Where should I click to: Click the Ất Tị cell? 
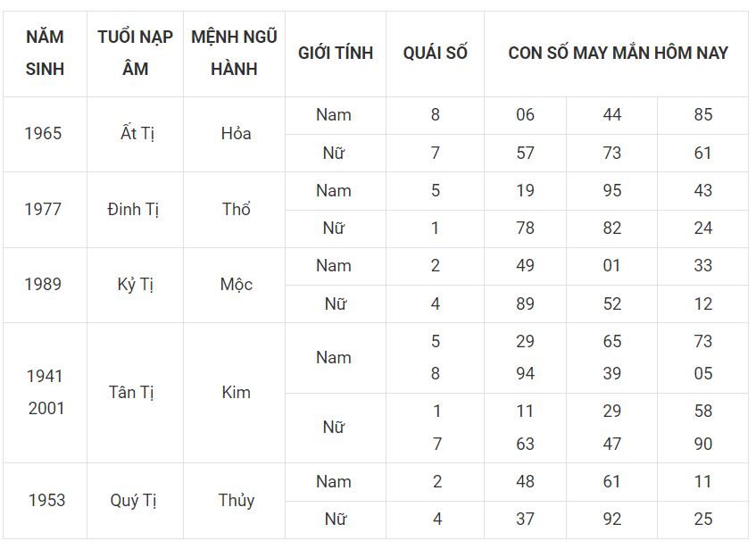[x=137, y=134]
